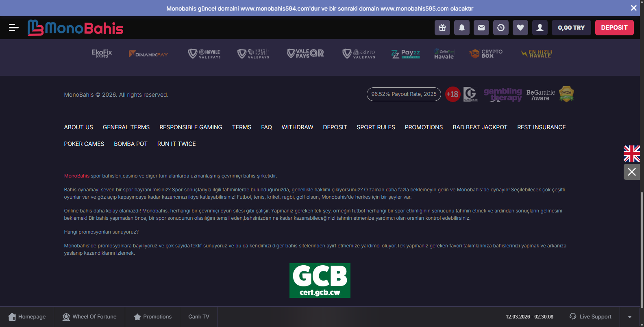644x327 pixels.
Task: Dismiss the domain announcement banner
Action: 633,8
